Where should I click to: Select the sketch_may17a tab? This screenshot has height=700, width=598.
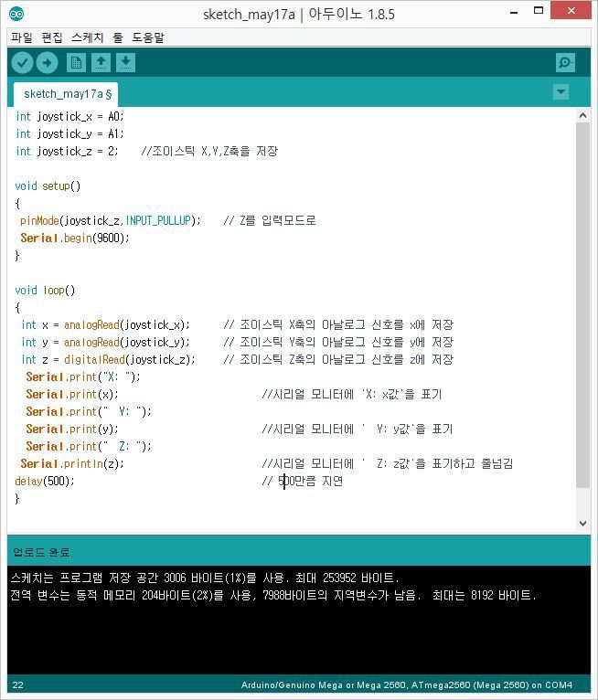66,94
